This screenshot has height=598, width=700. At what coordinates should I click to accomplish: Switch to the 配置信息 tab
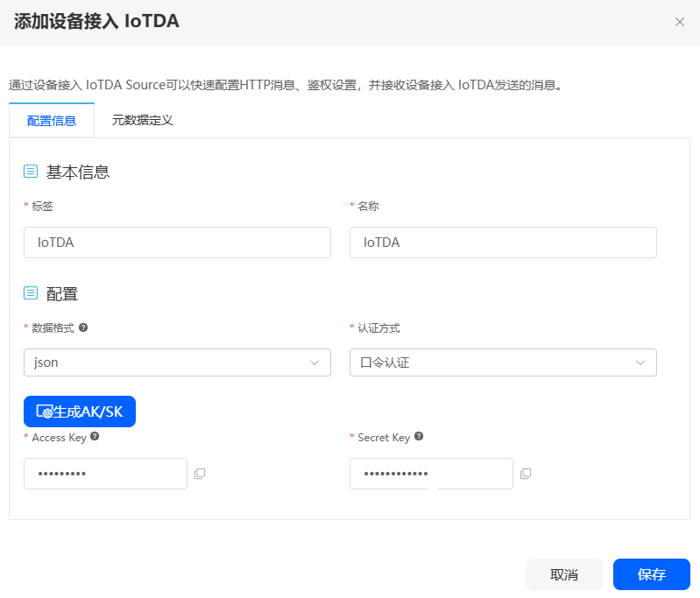click(52, 121)
